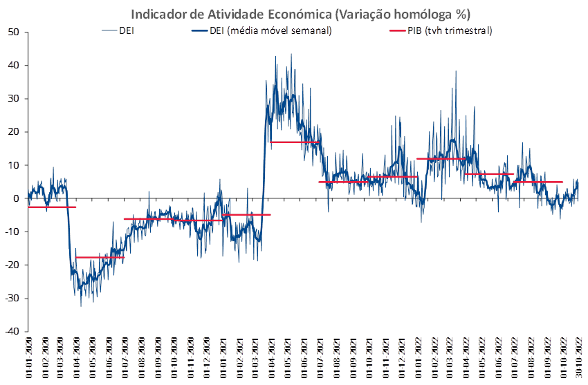Click the red PIB segment near 12 percent

(441, 159)
